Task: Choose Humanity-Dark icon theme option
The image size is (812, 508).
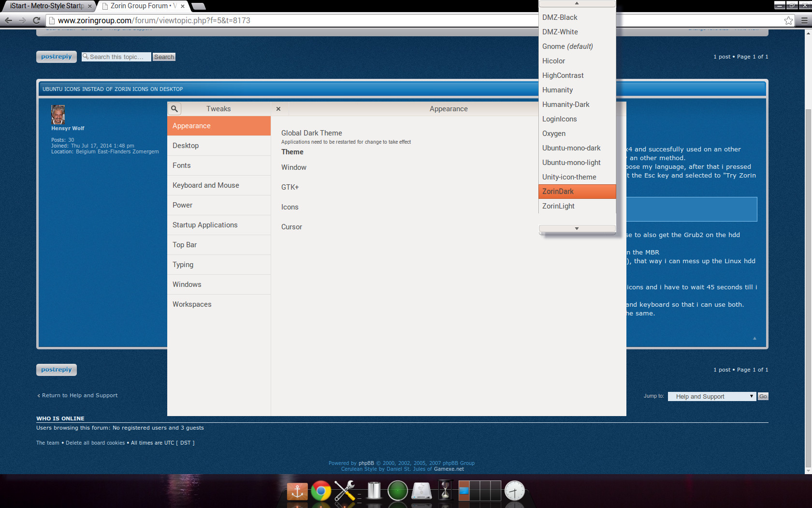Action: (565, 105)
